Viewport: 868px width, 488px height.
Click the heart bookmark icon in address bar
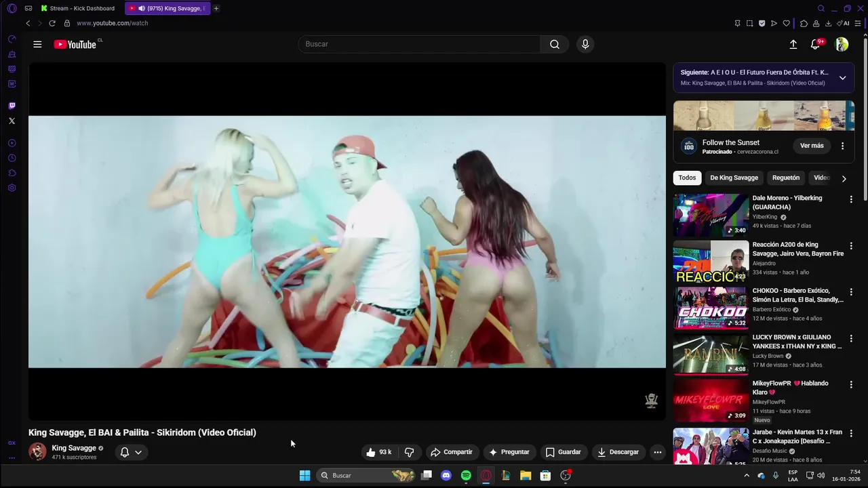click(786, 23)
